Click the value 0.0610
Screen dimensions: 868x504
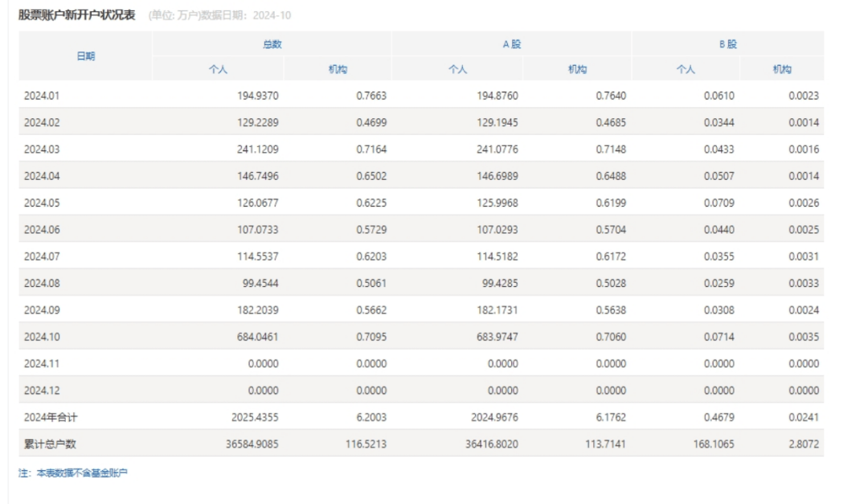click(x=719, y=96)
